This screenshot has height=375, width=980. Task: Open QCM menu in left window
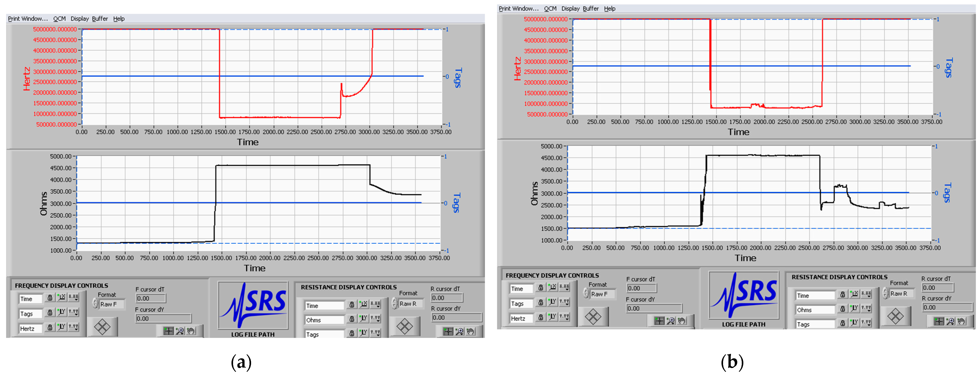[59, 19]
